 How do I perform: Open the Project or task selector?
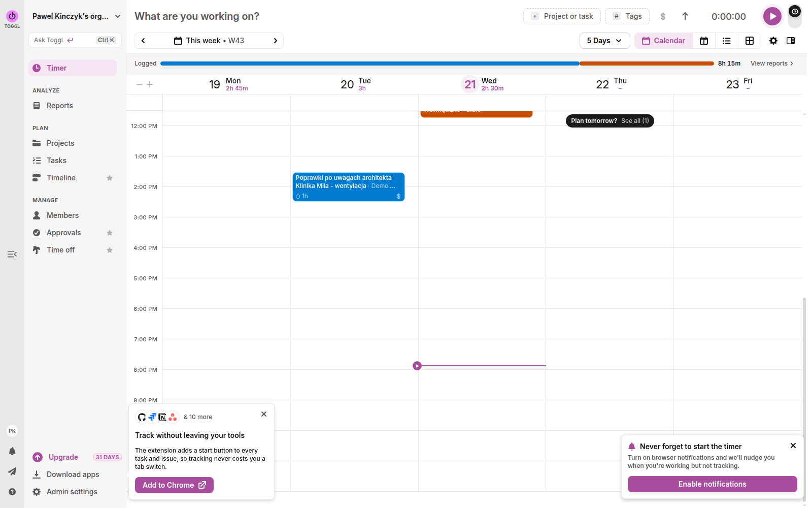click(x=562, y=16)
